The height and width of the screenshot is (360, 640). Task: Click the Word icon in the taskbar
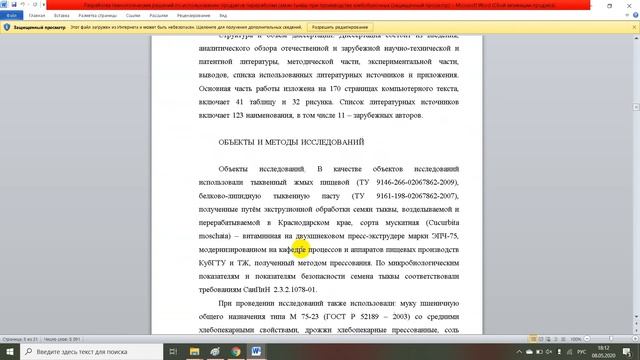[256, 351]
